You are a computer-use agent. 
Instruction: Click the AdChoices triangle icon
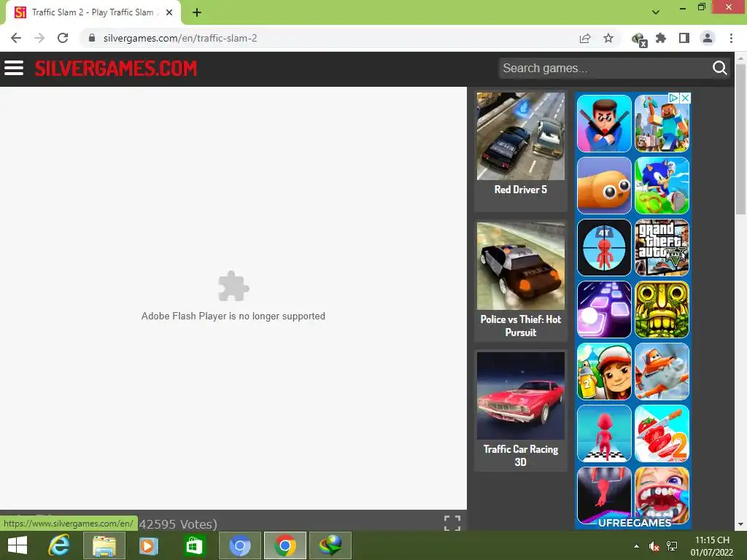tap(674, 98)
